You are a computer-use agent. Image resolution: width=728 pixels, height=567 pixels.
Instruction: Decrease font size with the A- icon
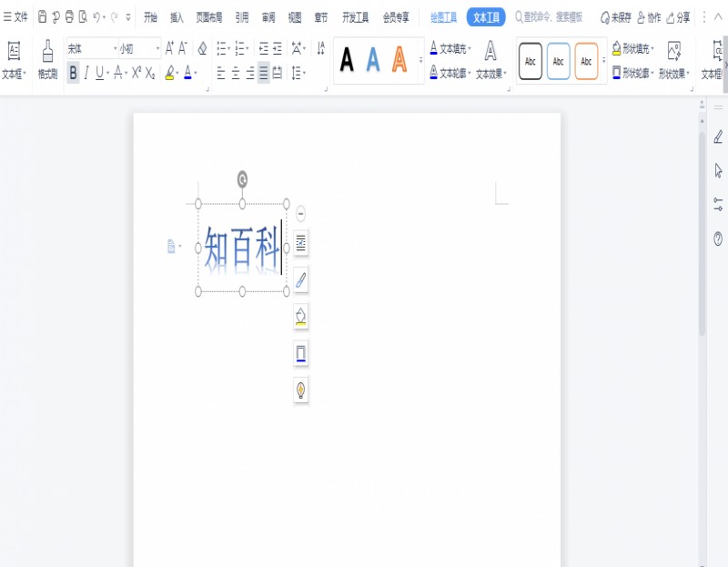click(x=183, y=48)
